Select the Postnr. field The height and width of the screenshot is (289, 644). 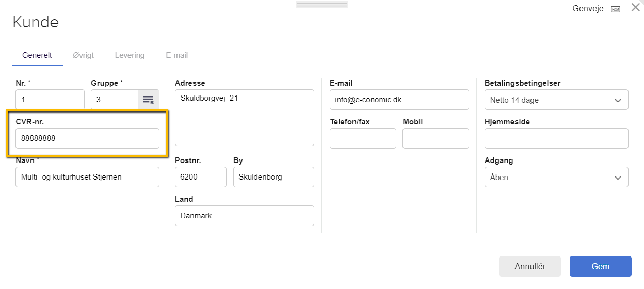click(x=200, y=177)
